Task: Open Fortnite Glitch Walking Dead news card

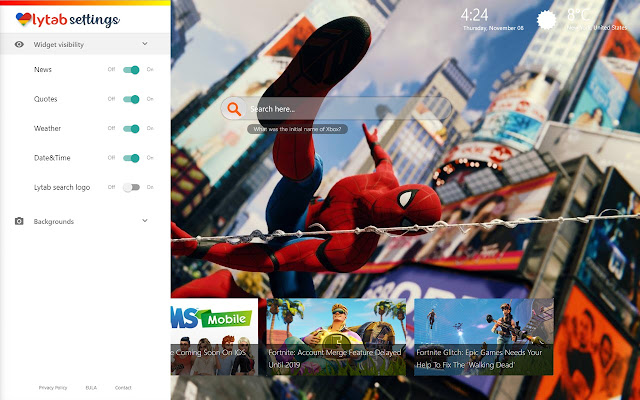Action: tap(484, 337)
